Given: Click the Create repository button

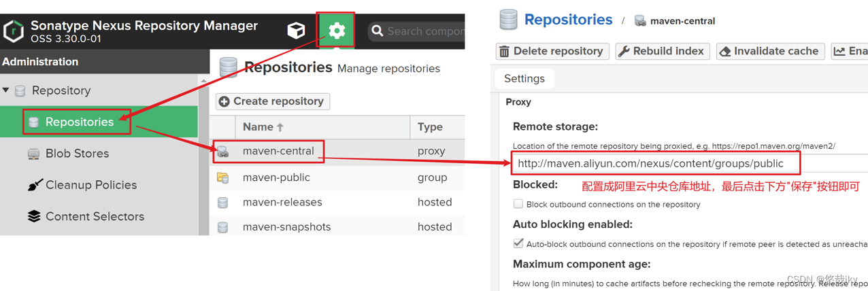Looking at the screenshot, I should tap(272, 101).
